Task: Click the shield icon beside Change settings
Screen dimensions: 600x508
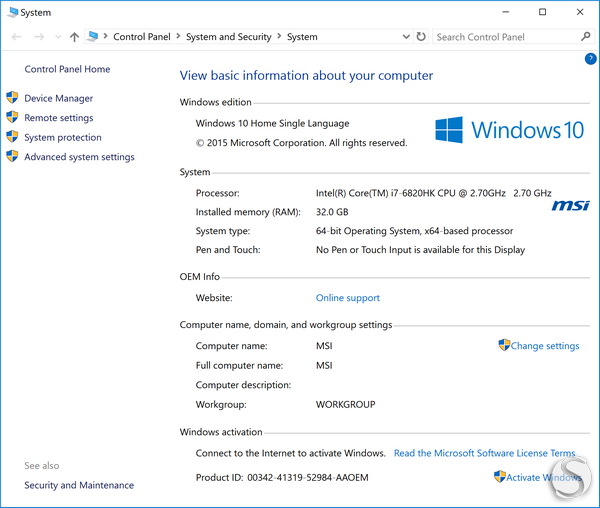Action: 504,345
